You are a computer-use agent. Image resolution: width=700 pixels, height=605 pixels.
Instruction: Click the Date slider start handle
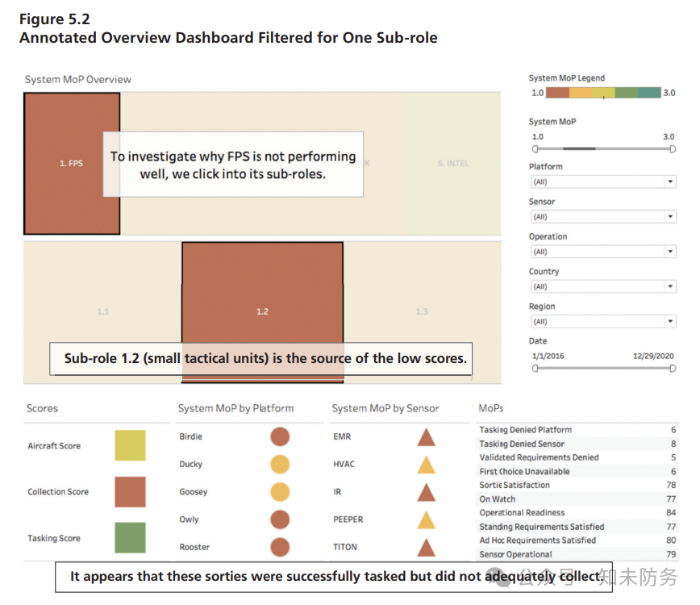click(x=535, y=369)
